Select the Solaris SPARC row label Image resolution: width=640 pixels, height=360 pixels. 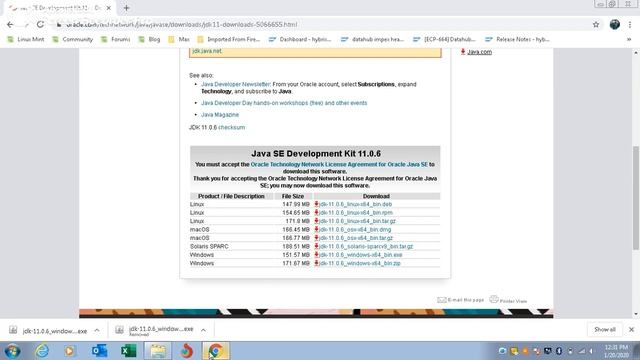209,247
